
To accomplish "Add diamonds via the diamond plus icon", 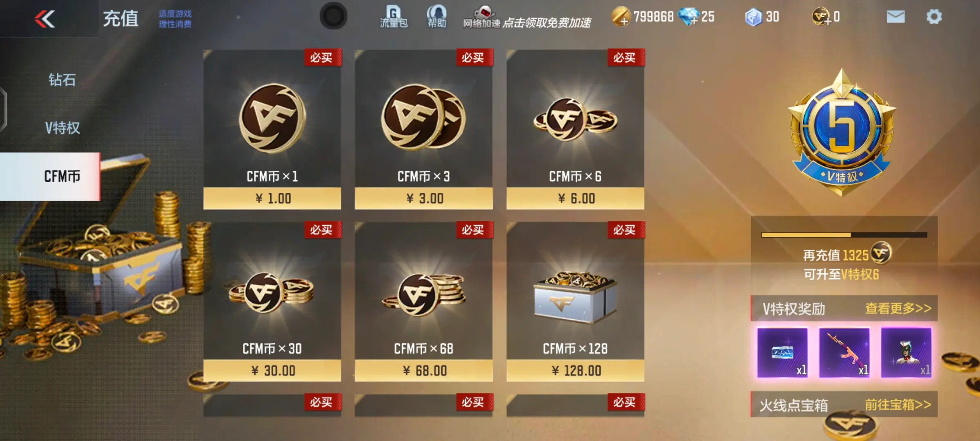I will click(688, 17).
